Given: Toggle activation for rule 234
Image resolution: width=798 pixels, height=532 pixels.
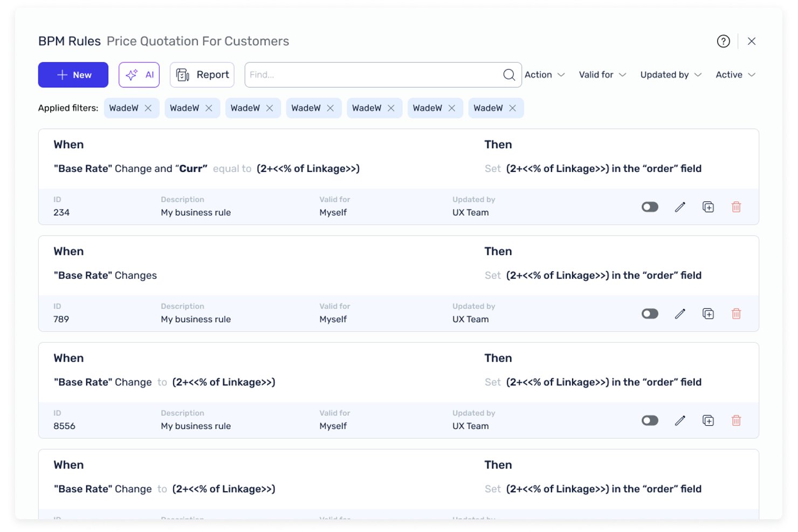Looking at the screenshot, I should (x=650, y=207).
